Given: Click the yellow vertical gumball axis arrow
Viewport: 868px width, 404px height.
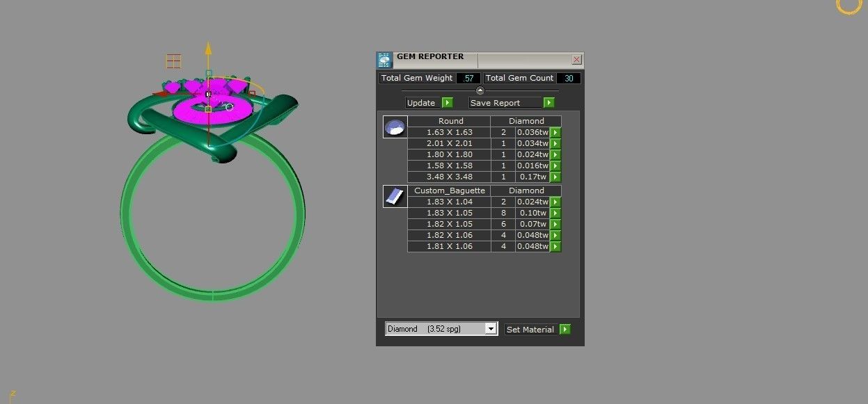Looking at the screenshot, I should pos(207,49).
